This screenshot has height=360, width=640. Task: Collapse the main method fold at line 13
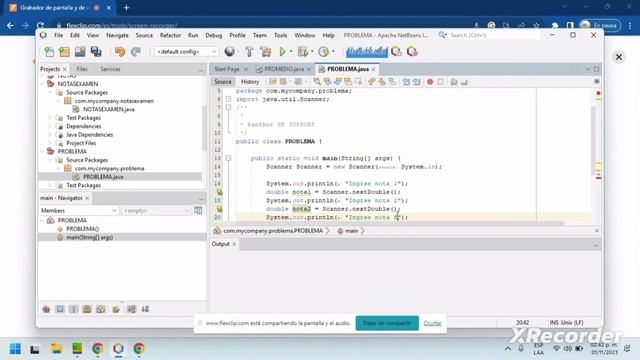pos(228,158)
